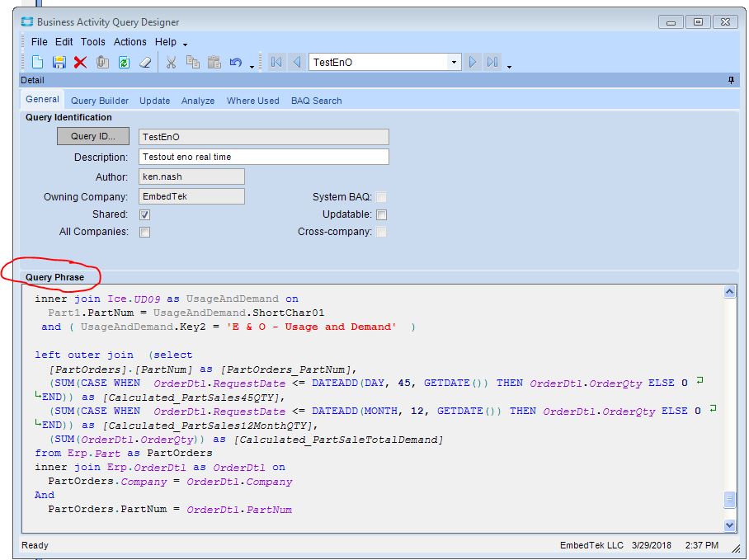The width and height of the screenshot is (749, 560).
Task: Click the Description text field
Action: [x=262, y=157]
